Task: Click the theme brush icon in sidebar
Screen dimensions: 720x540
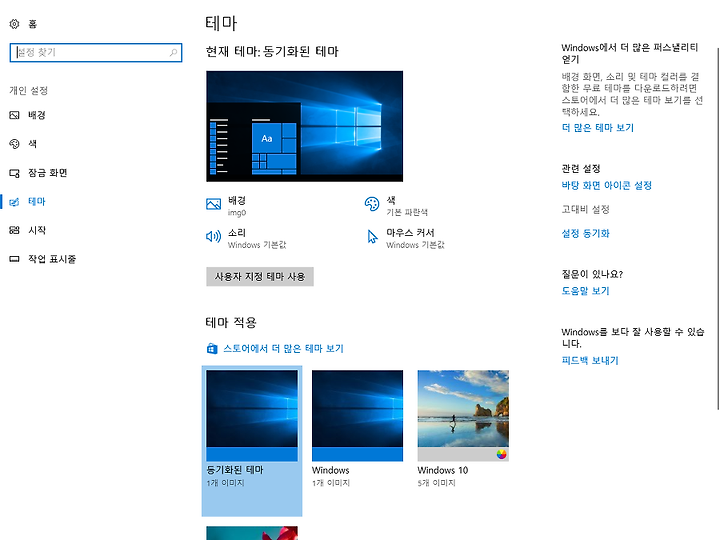Action: (x=14, y=202)
